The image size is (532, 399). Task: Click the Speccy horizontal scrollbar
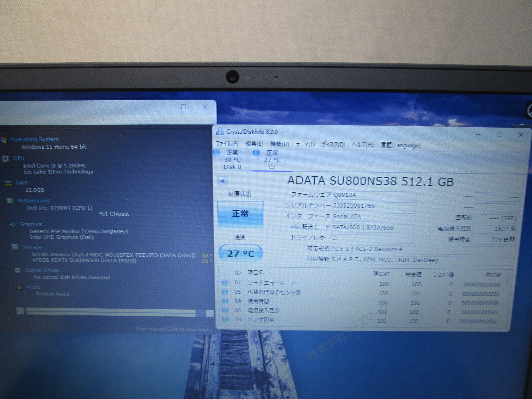point(115,312)
